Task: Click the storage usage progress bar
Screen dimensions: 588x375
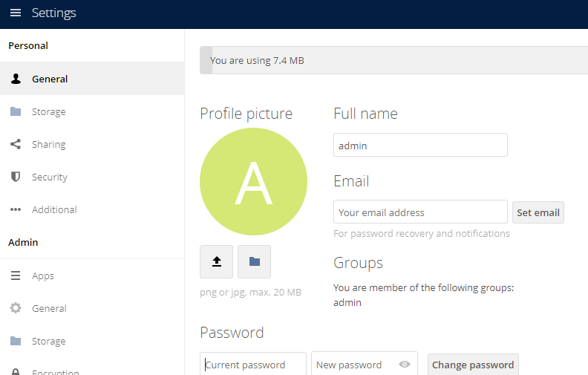Action: coord(393,60)
